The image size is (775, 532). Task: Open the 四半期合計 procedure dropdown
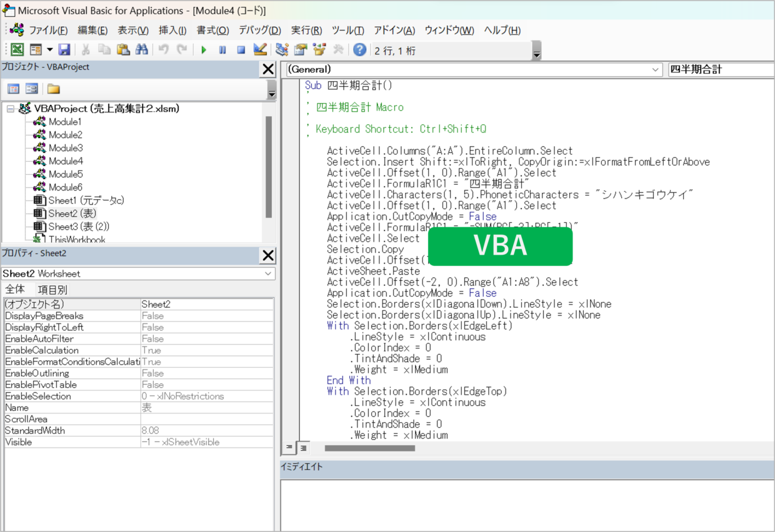721,69
